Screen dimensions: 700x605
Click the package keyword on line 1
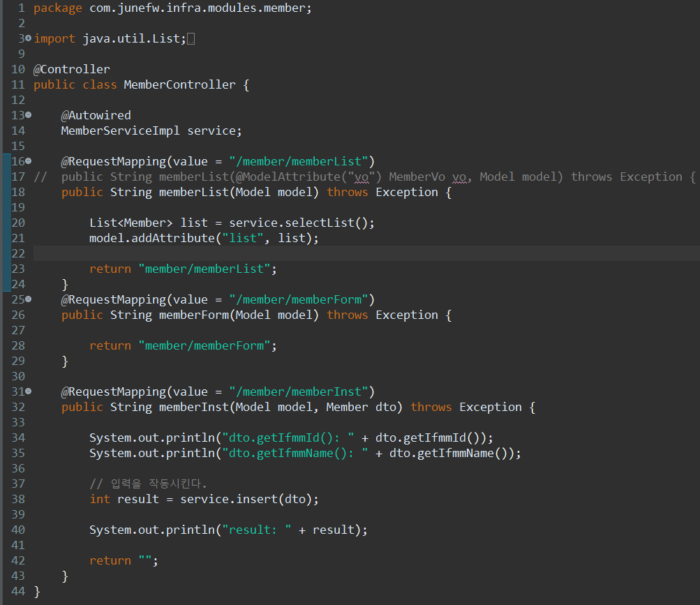tap(58, 8)
